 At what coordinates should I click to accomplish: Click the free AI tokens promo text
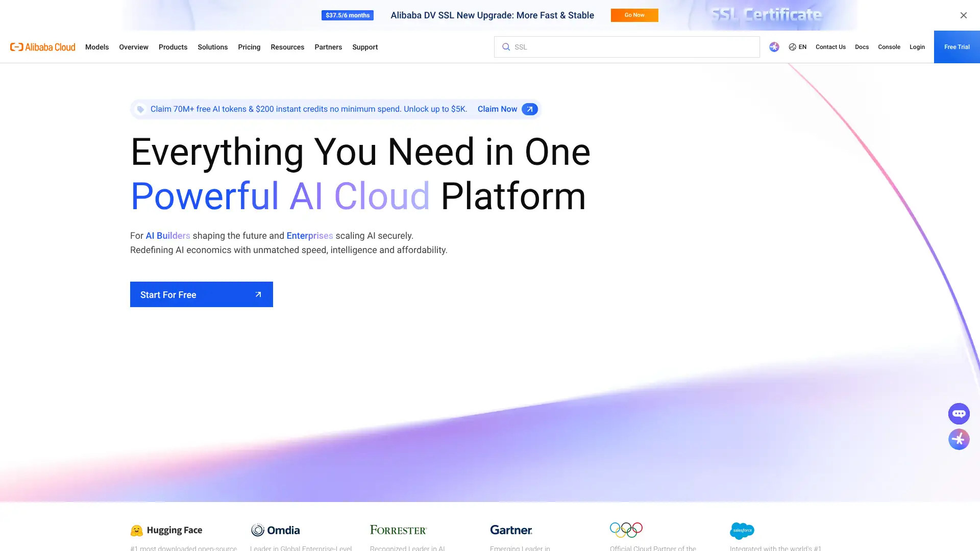309,109
